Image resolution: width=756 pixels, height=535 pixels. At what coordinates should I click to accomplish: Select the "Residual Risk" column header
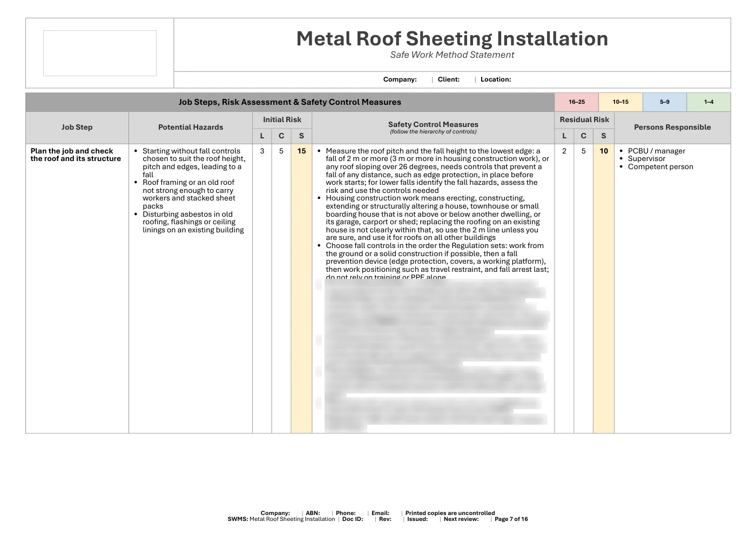click(584, 120)
